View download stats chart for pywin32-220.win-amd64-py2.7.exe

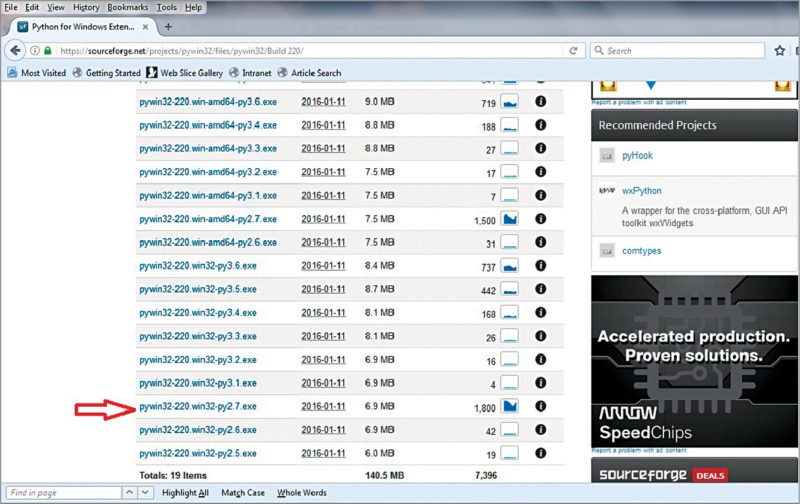510,219
